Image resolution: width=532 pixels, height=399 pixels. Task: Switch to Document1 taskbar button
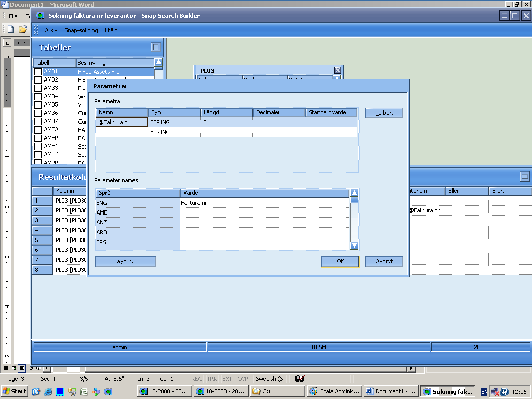[x=391, y=391]
